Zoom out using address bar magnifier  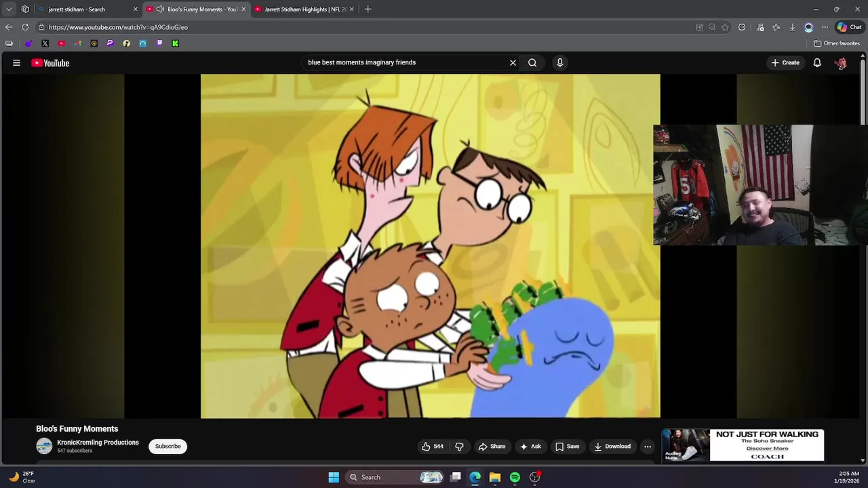[712, 27]
